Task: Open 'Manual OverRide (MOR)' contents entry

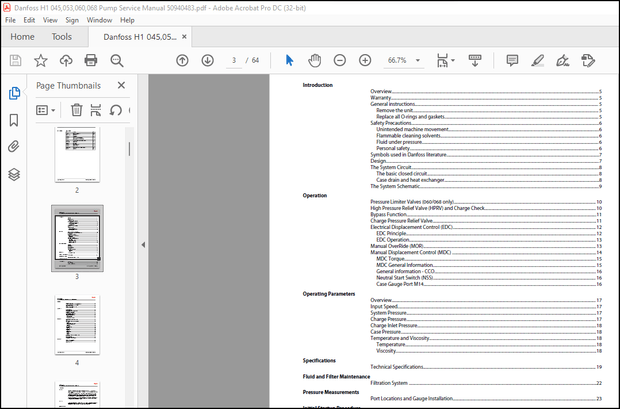Action: tap(486, 246)
